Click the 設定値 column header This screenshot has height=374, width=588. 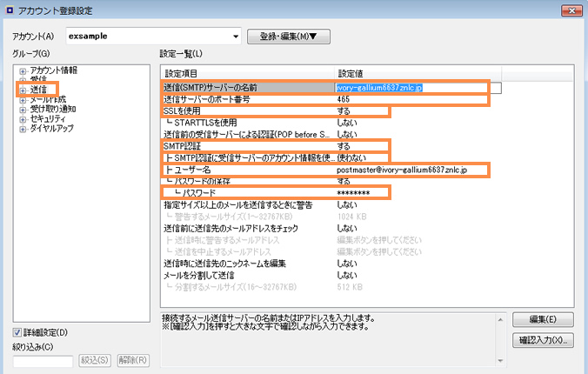coord(418,74)
